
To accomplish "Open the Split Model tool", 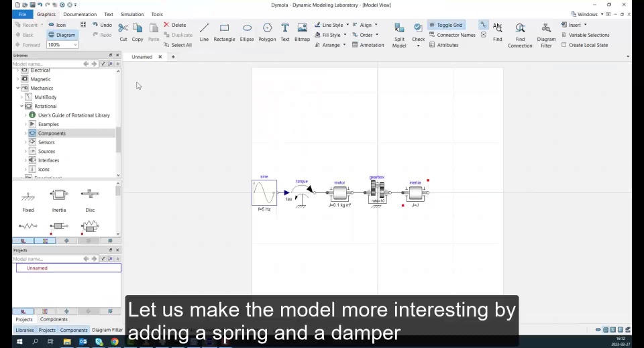I will (x=399, y=35).
